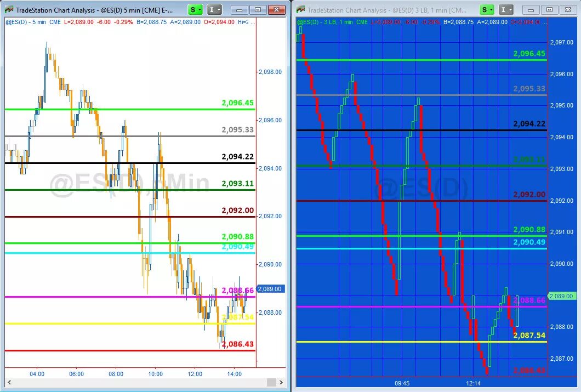The image size is (581, 392).
Task: Click the 08:00 time label on the 5 min chart
Action: (116, 374)
